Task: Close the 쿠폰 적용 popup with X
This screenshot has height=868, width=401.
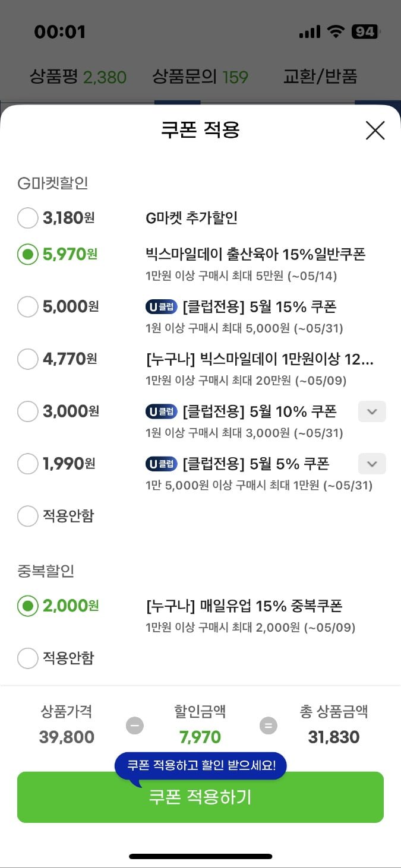Action: pyautogui.click(x=375, y=130)
